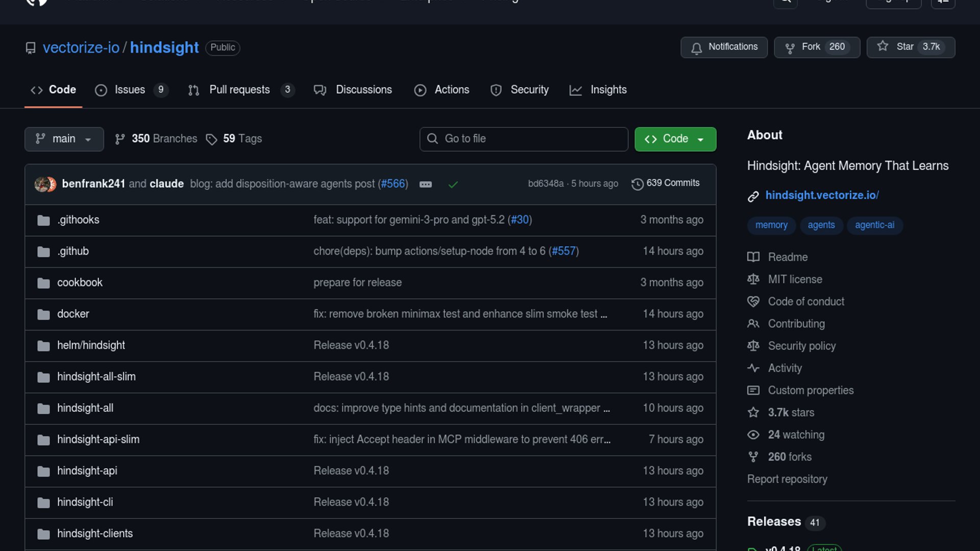The height and width of the screenshot is (551, 980).
Task: Click the Activity pulse icon
Action: click(753, 368)
